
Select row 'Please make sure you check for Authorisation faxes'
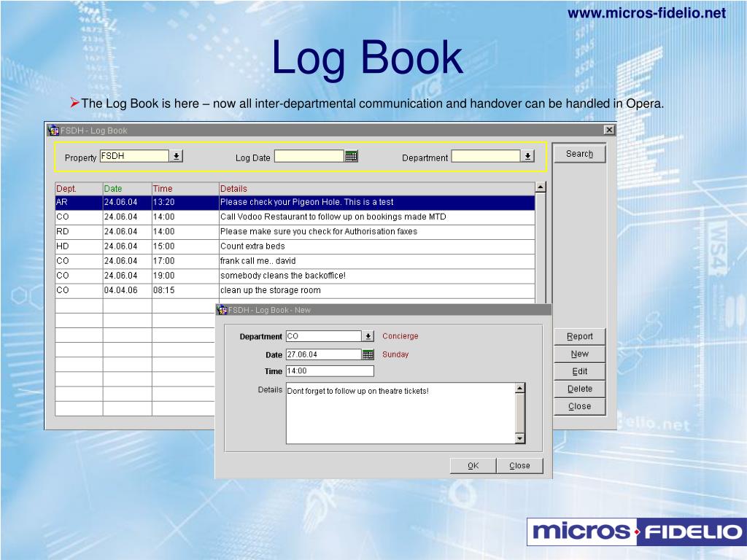(x=295, y=232)
